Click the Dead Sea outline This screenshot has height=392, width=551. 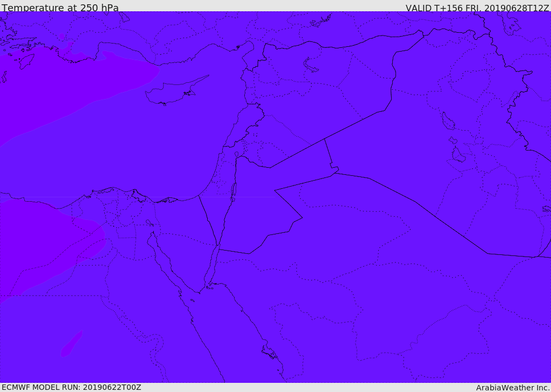point(233,192)
